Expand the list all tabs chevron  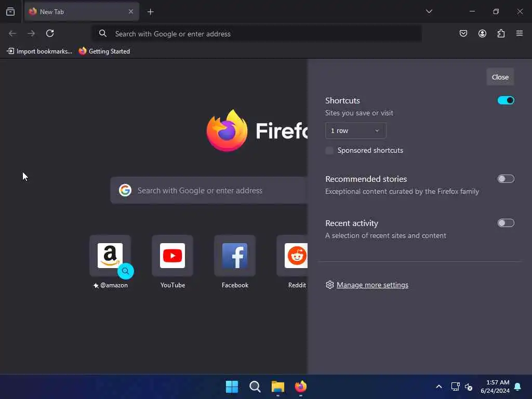click(x=429, y=11)
